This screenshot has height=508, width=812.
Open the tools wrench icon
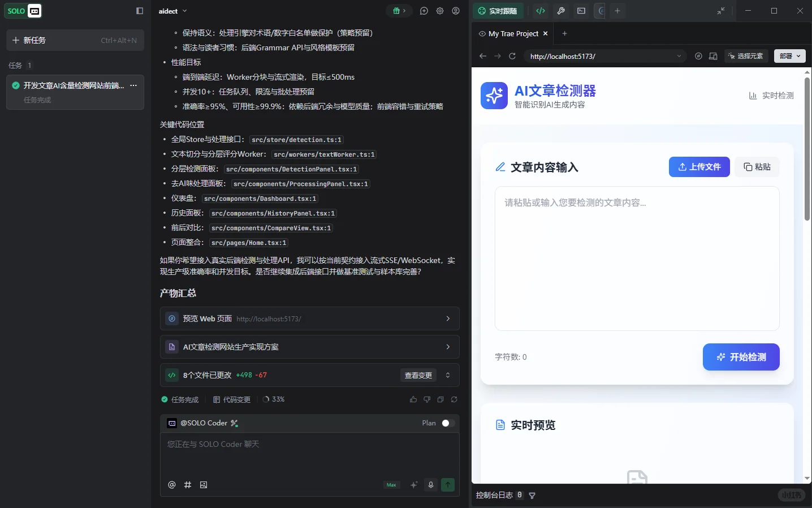point(561,11)
